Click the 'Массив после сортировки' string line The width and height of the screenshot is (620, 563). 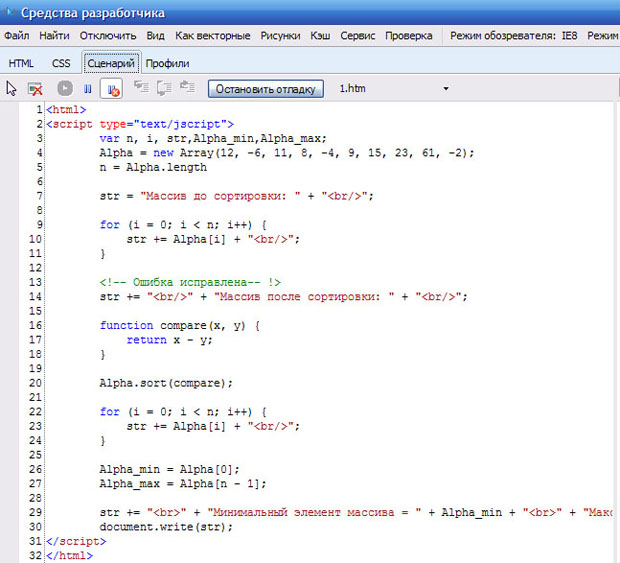pyautogui.click(x=284, y=297)
